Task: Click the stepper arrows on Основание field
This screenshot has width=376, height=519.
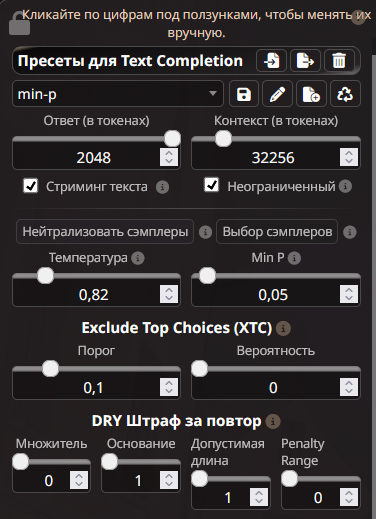Action: click(169, 480)
